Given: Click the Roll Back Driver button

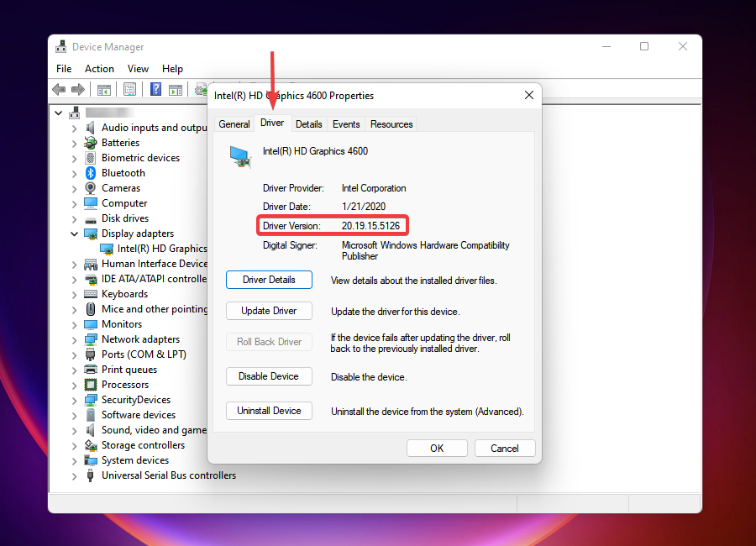Looking at the screenshot, I should tap(269, 342).
